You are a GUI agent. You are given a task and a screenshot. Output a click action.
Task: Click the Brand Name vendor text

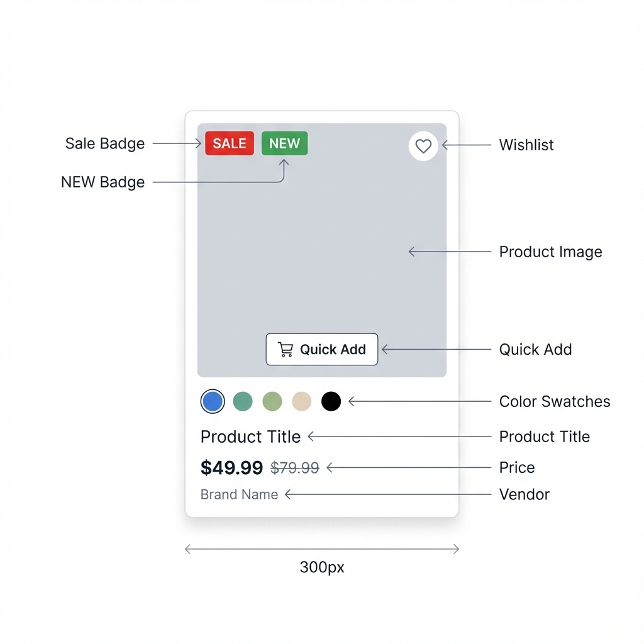click(x=239, y=494)
